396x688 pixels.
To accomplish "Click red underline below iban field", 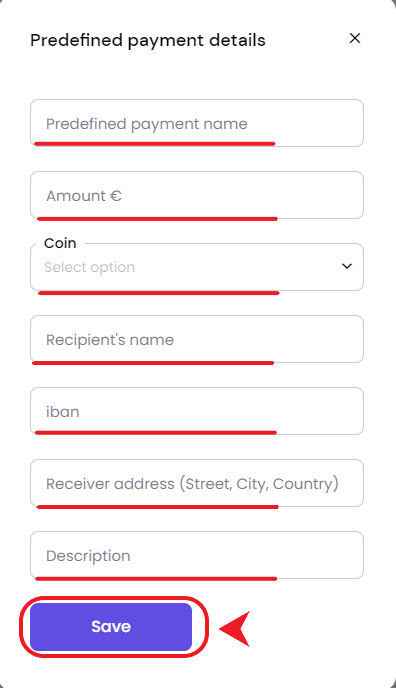I will click(156, 433).
